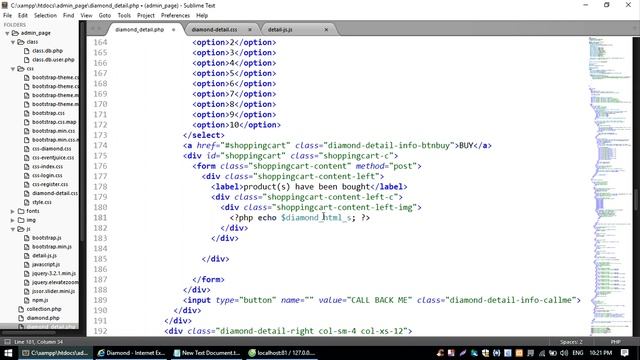Click Line 181, Column 34 status text
Viewport: 640px width, 360px height.
tap(38, 342)
